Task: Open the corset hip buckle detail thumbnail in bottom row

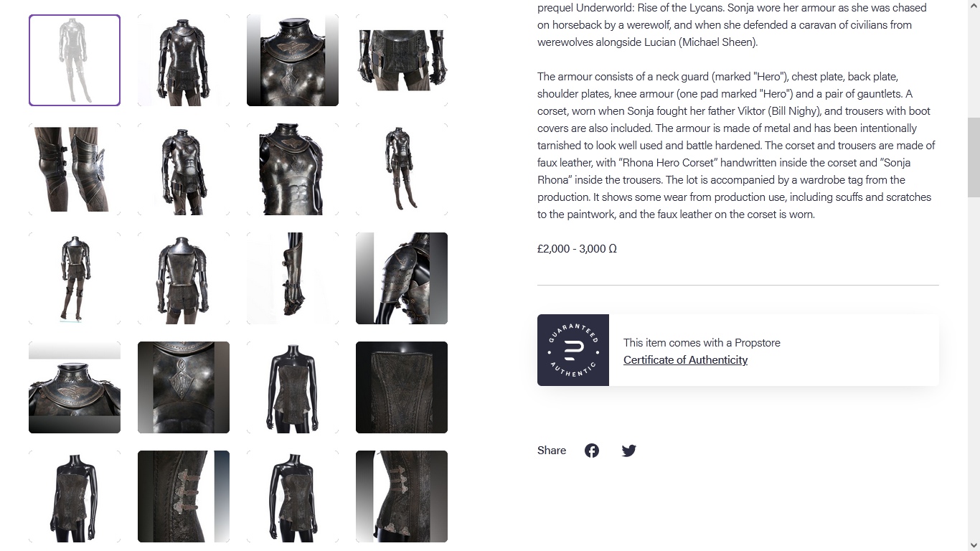Action: point(402,496)
